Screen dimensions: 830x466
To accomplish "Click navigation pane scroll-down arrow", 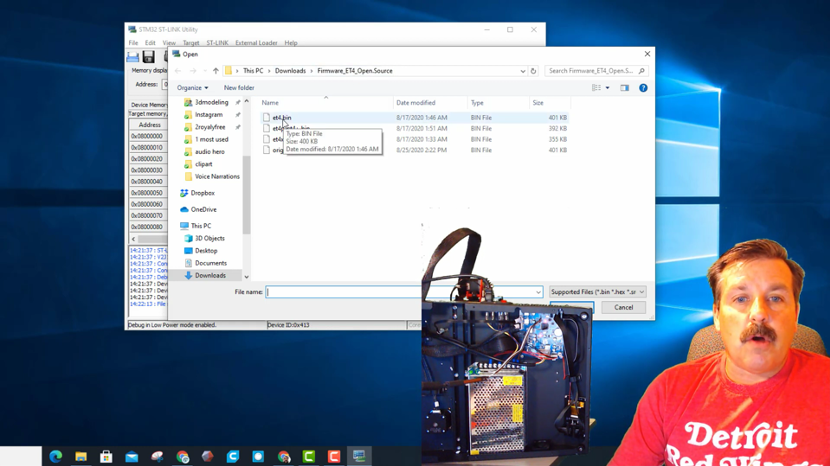I will pyautogui.click(x=246, y=276).
